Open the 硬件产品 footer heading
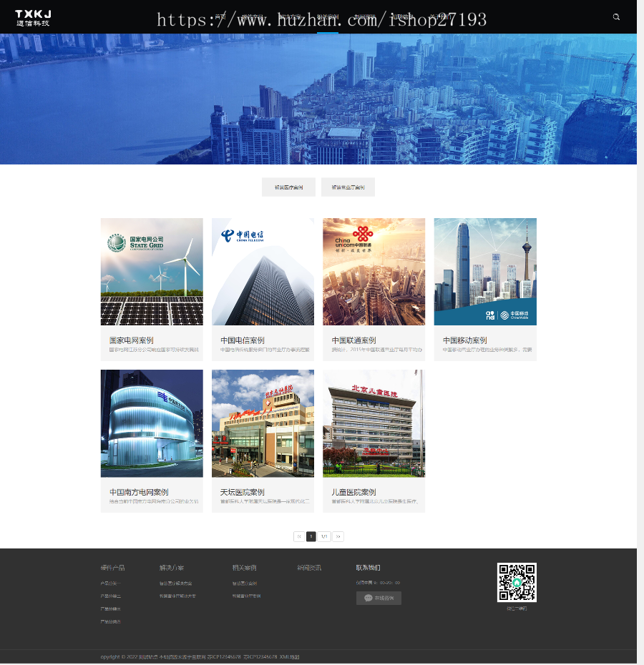This screenshot has height=665, width=644. point(112,568)
